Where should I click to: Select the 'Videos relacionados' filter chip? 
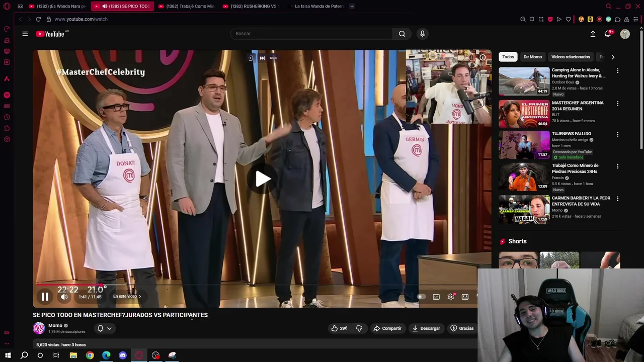[x=571, y=57]
